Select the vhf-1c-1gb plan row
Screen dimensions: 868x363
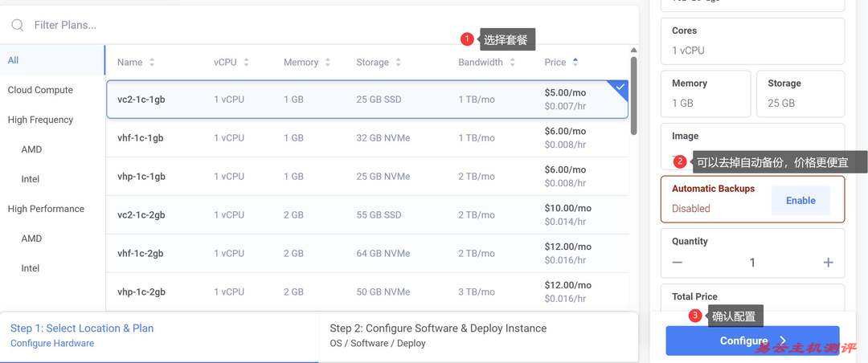366,138
